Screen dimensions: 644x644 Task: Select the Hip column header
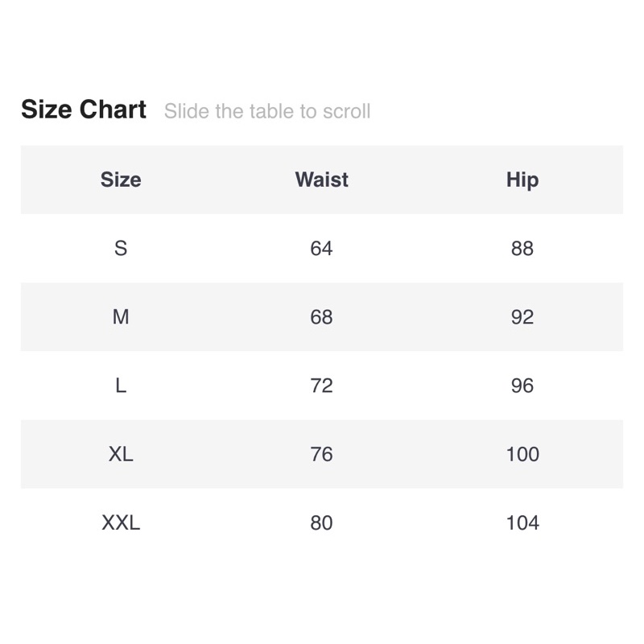click(522, 180)
